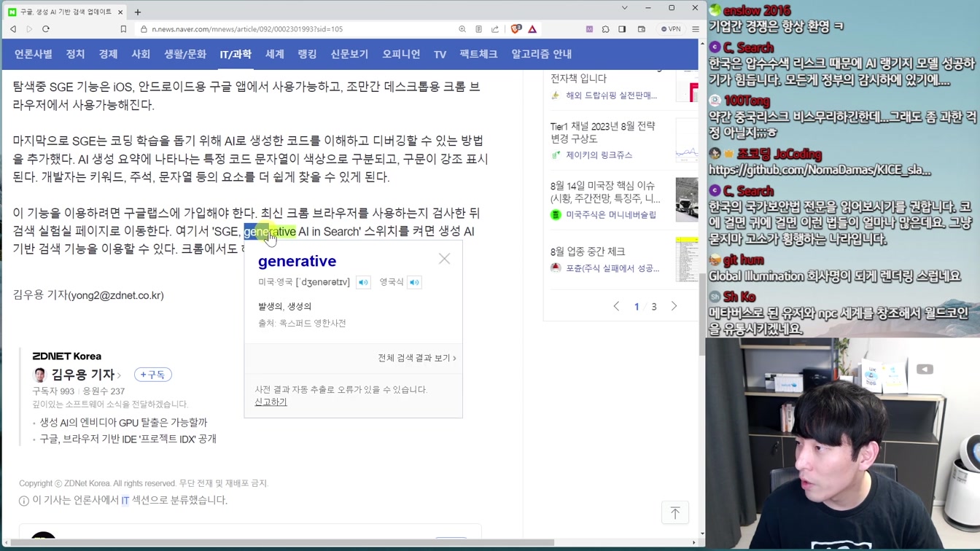Image resolution: width=980 pixels, height=551 pixels.
Task: Select the IT/과학 section tab
Action: pos(236,54)
